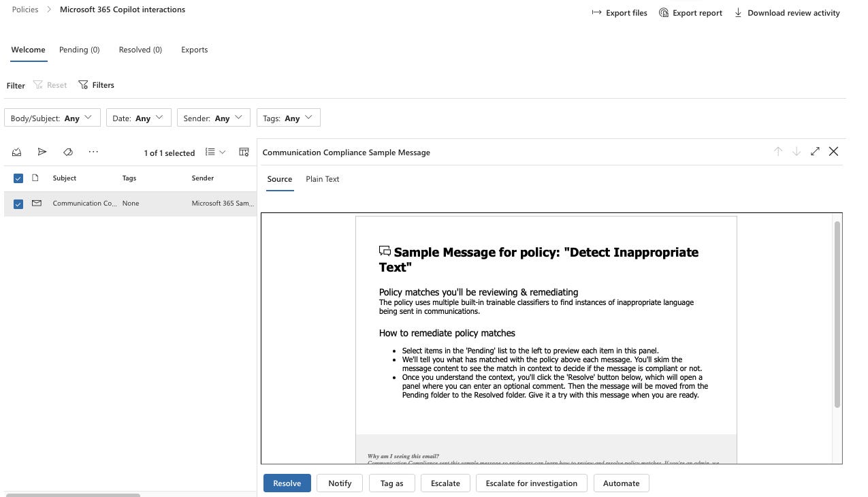Open the Body/Subject filter dropdown
Image resolution: width=868 pixels, height=497 pixels.
click(52, 118)
